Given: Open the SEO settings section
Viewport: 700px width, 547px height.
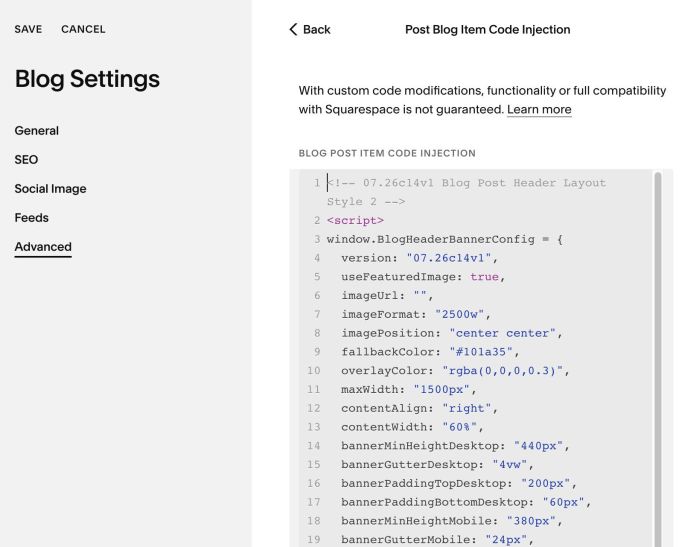Looking at the screenshot, I should pyautogui.click(x=26, y=160).
